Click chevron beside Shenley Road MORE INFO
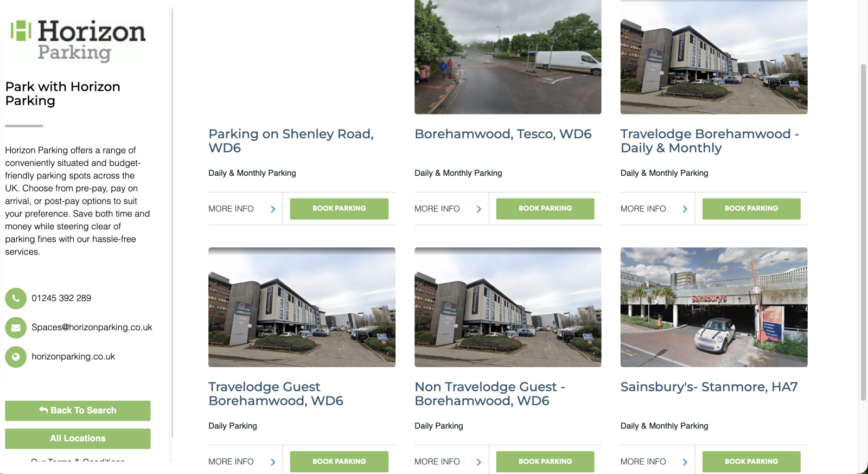Screen dimensions: 868x474 273,209
